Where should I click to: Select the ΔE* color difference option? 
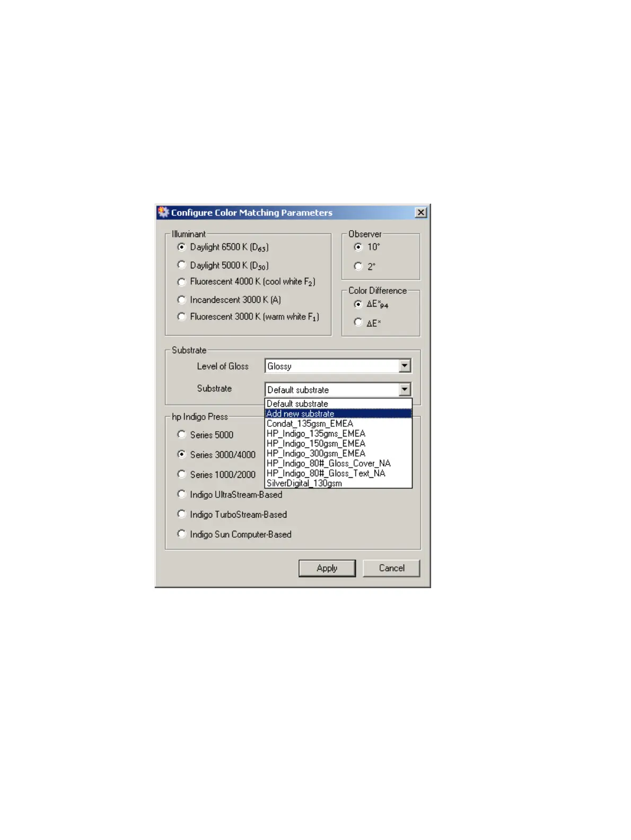tap(358, 322)
